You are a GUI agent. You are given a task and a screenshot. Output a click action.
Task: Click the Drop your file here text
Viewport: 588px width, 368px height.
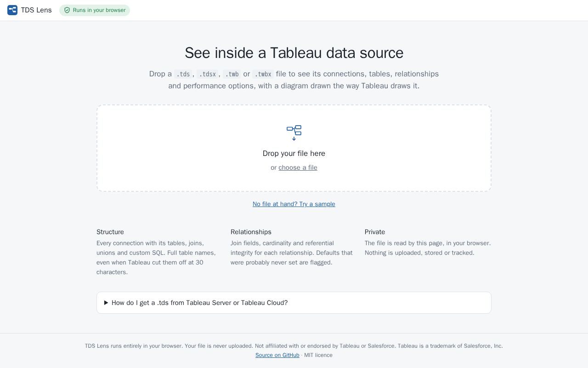click(294, 153)
